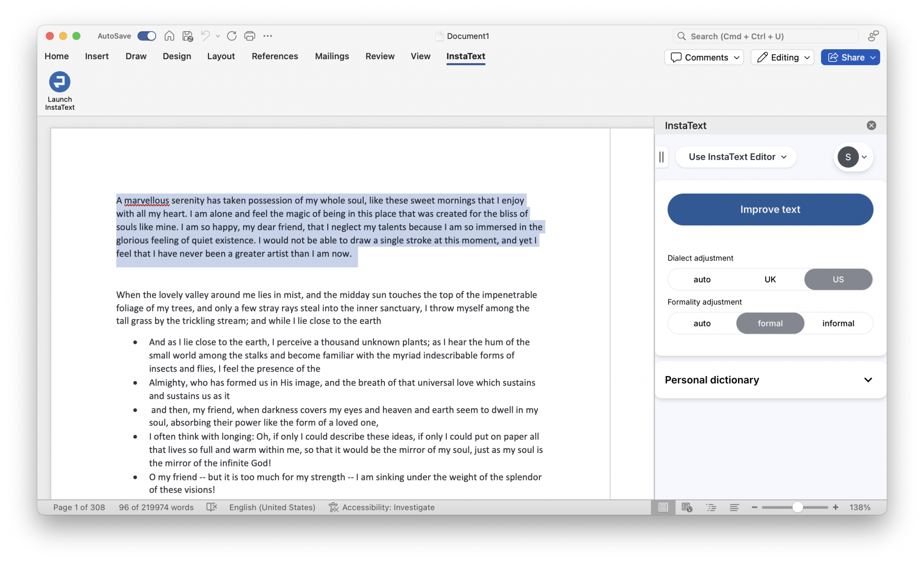The width and height of the screenshot is (924, 564).
Task: Click the Home icon next to AutoSave
Action: [169, 36]
